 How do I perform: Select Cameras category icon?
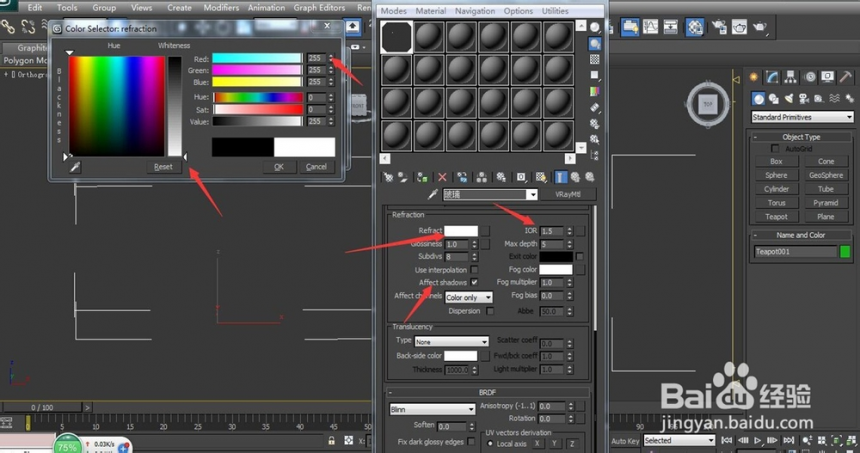(x=804, y=99)
